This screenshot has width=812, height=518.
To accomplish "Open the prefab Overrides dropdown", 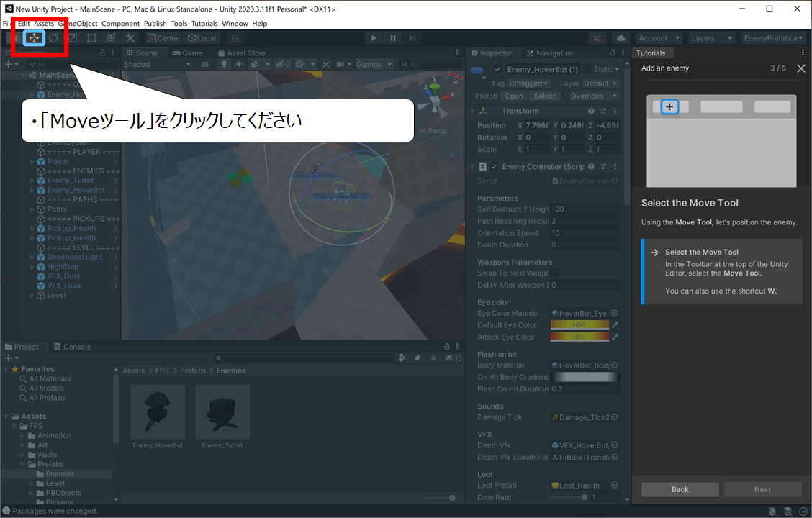I will click(593, 96).
